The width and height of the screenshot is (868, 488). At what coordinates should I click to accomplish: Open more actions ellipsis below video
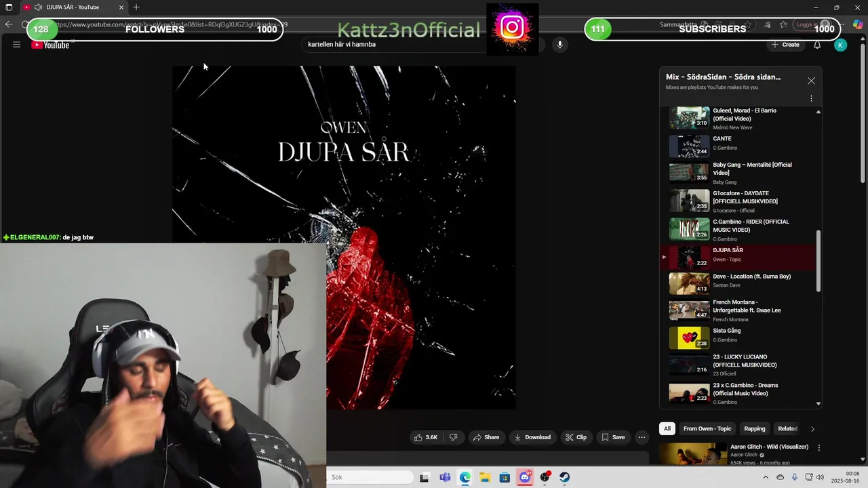coord(642,437)
